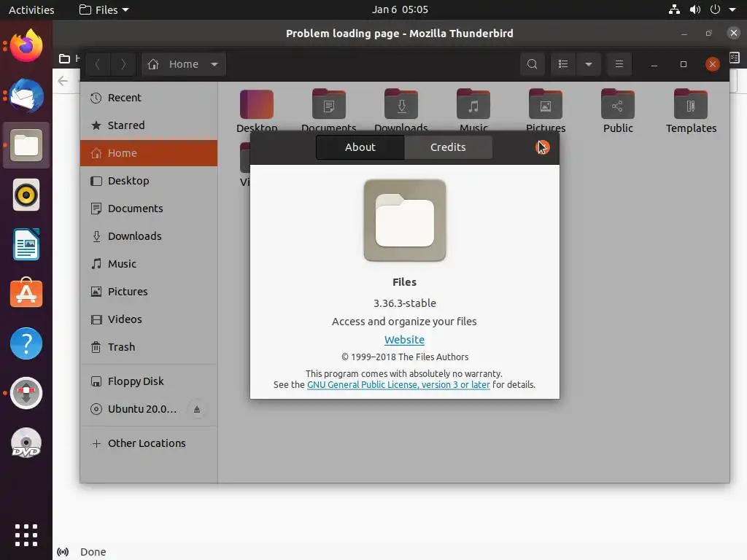
Task: Select Home in the sidebar
Action: coord(149,153)
